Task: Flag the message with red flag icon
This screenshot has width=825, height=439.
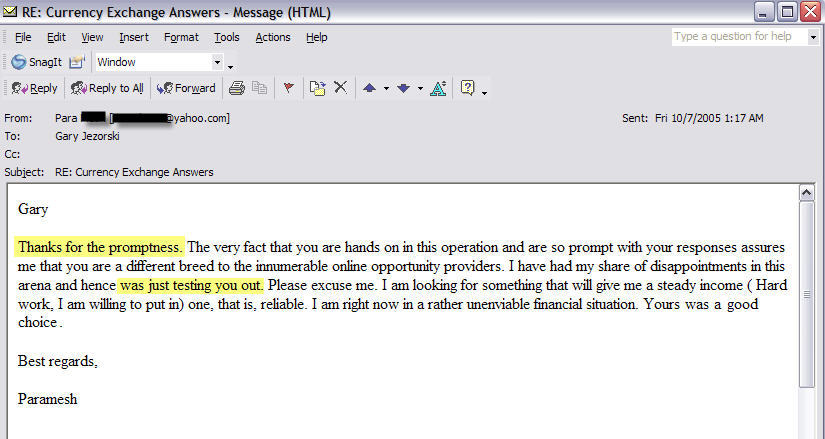Action: pyautogui.click(x=289, y=88)
